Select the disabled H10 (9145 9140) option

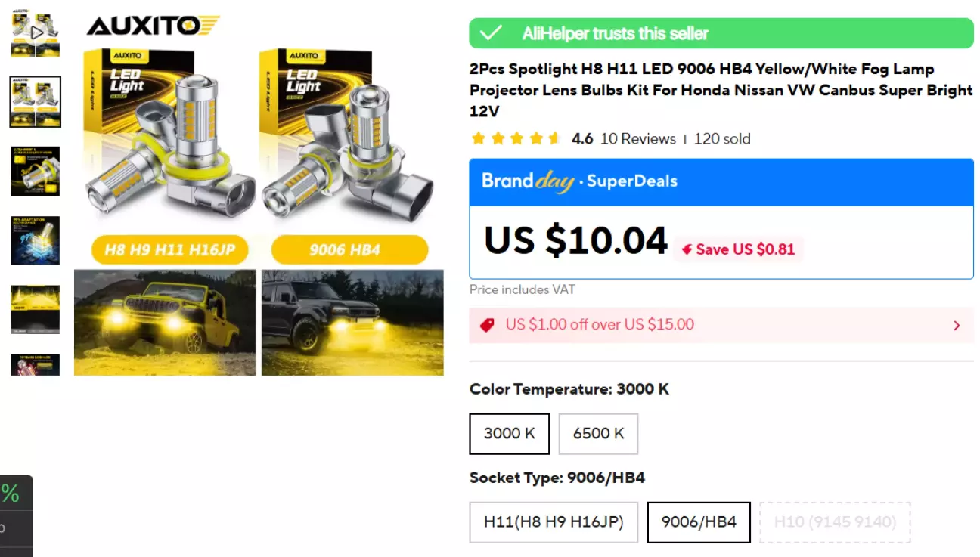point(835,522)
